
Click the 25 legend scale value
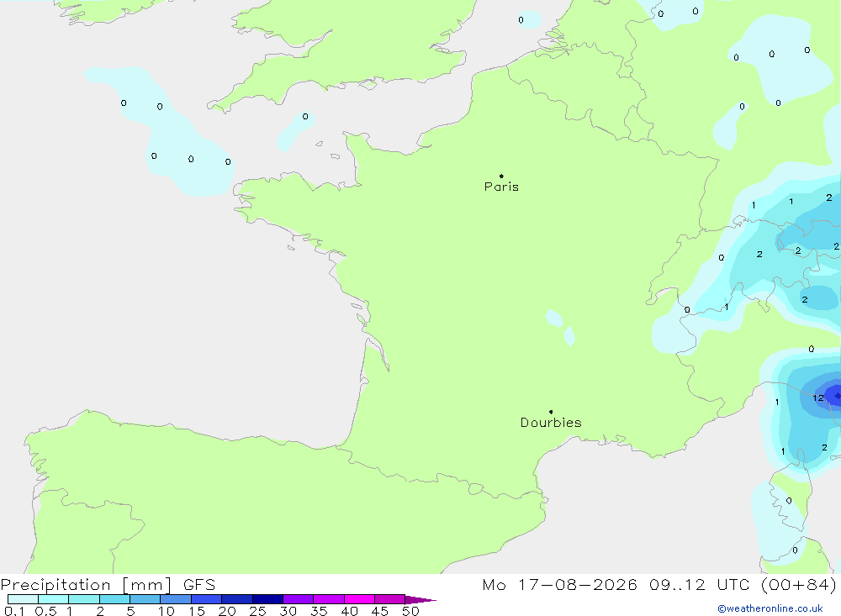pyautogui.click(x=258, y=611)
